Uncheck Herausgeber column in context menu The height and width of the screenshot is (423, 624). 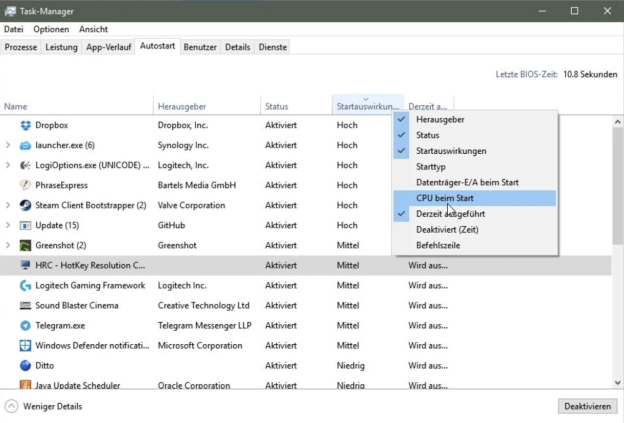[476, 119]
